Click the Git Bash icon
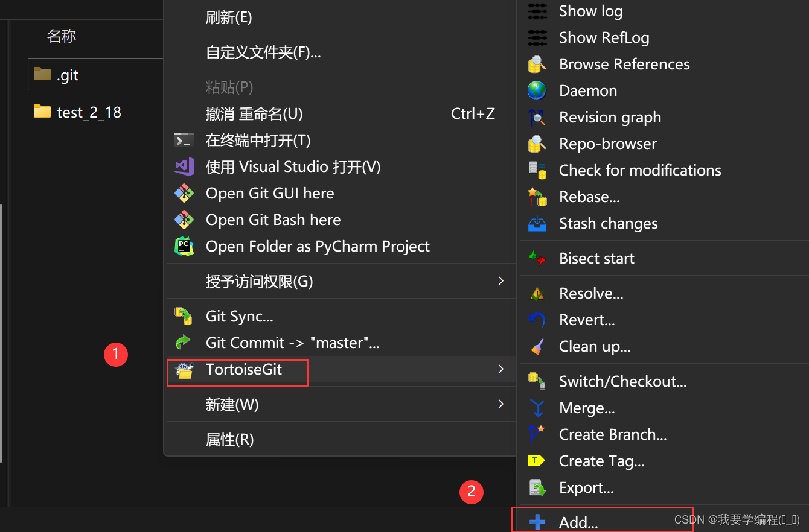 pos(184,220)
